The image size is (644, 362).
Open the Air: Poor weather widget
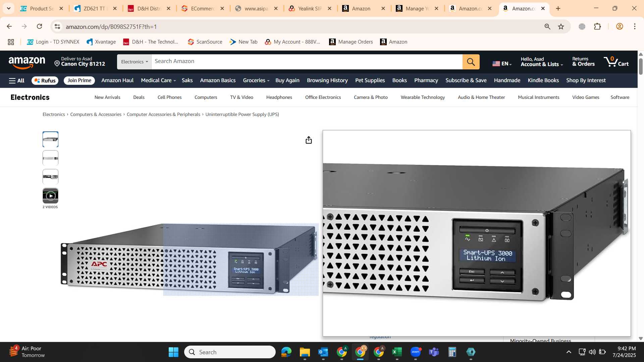[x=27, y=352]
